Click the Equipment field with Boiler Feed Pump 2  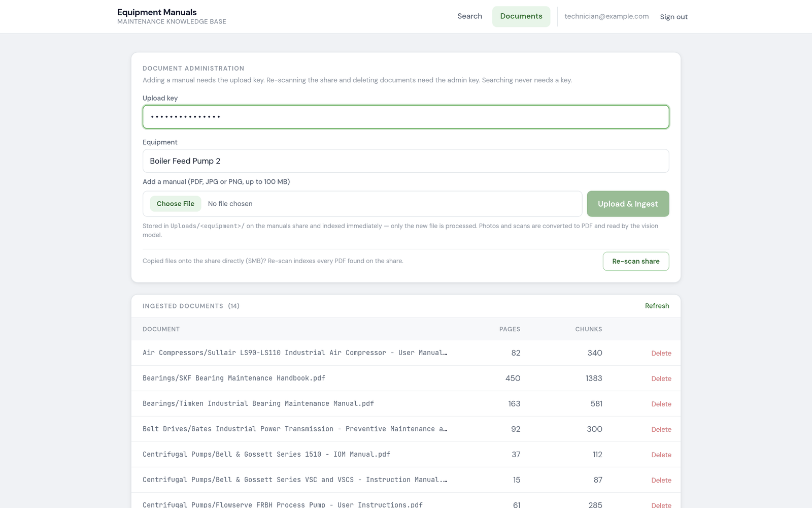tap(406, 161)
